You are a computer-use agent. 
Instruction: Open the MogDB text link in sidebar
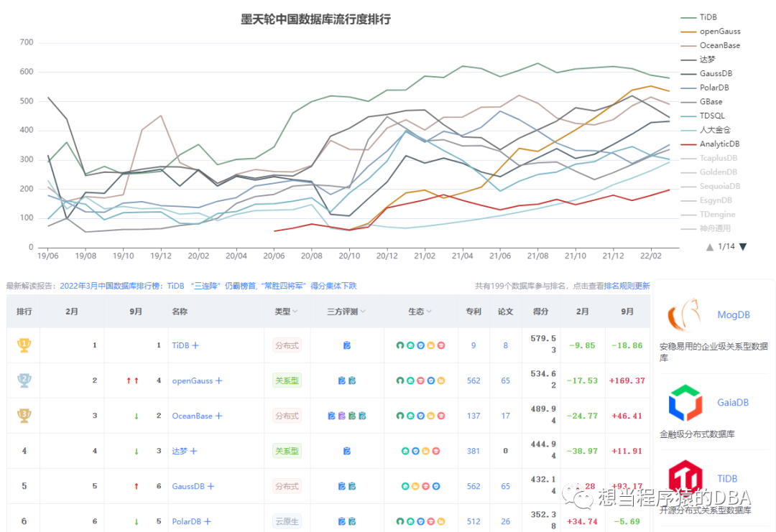point(734,315)
